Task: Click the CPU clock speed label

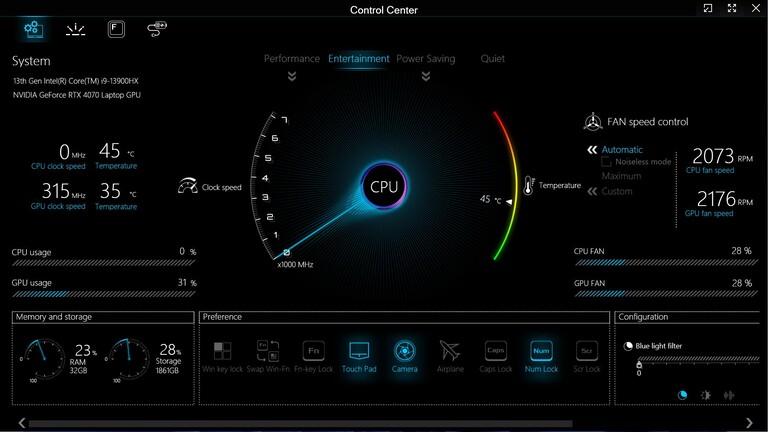Action: coord(58,166)
